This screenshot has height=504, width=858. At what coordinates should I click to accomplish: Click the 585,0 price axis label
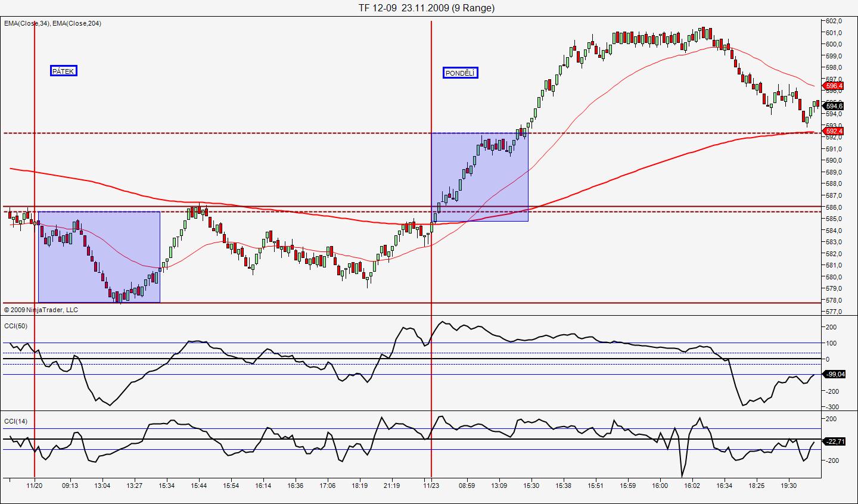[834, 219]
